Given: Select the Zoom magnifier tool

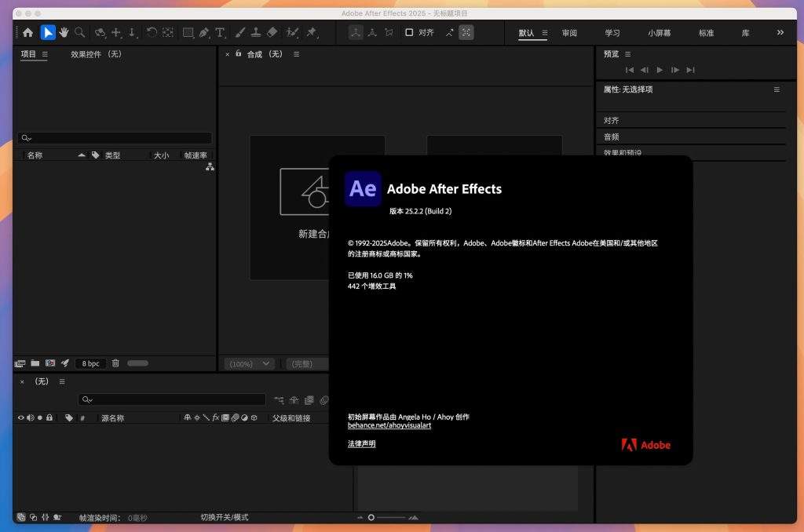Looking at the screenshot, I should coord(79,32).
